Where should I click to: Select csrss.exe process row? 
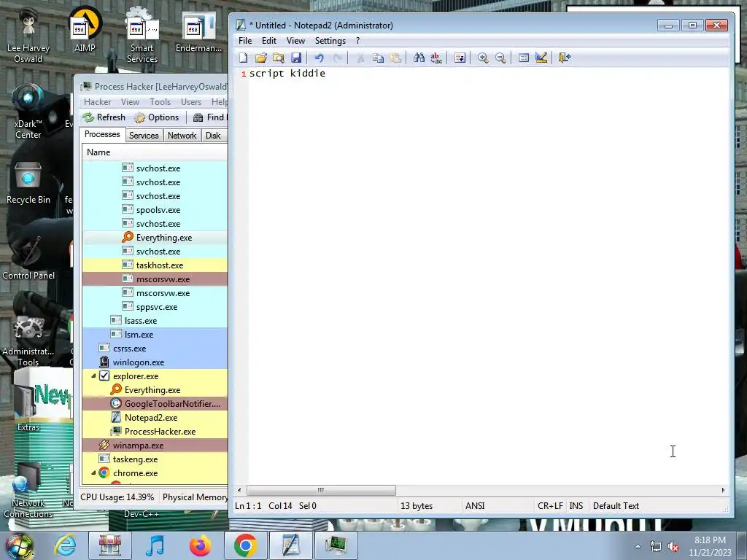point(155,349)
